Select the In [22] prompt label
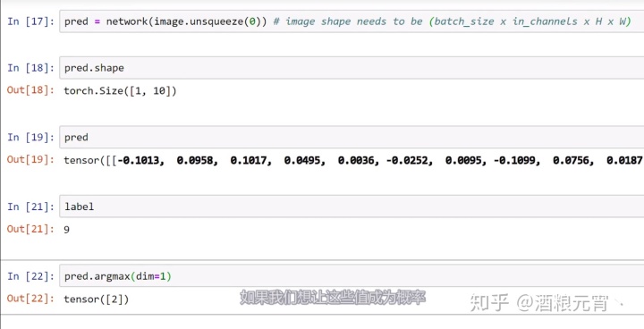The height and width of the screenshot is (329, 644). [x=30, y=276]
